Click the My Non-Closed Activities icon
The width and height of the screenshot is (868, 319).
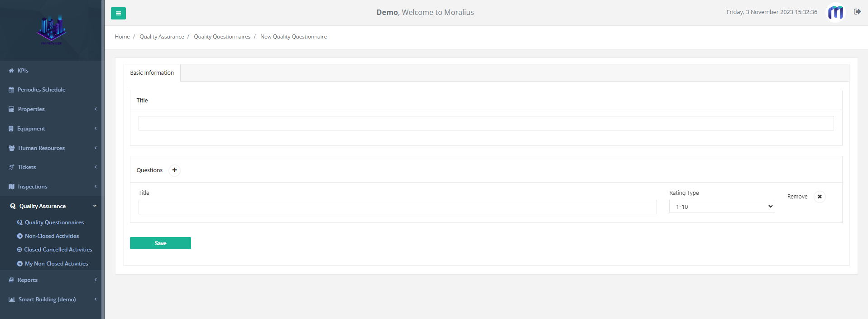click(19, 264)
